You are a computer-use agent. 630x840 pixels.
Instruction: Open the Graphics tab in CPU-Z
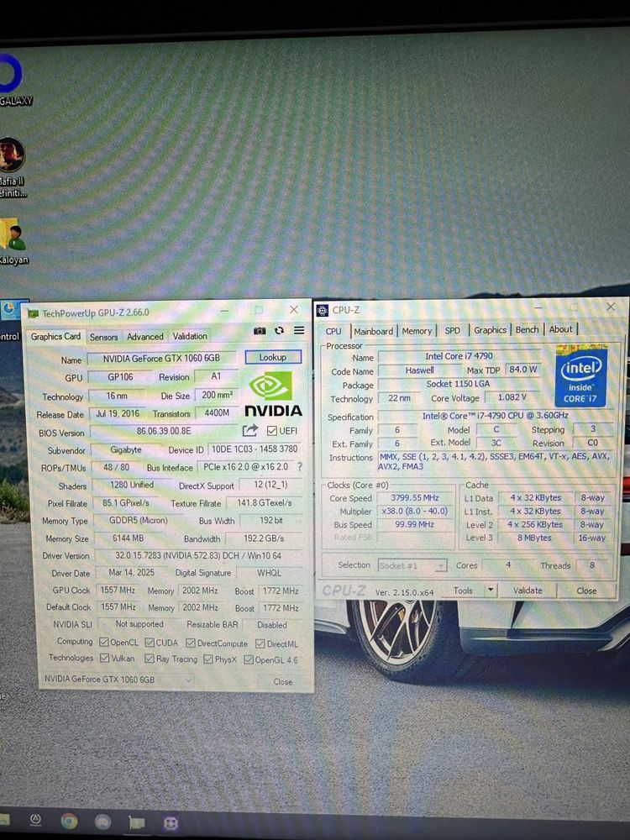tap(490, 330)
